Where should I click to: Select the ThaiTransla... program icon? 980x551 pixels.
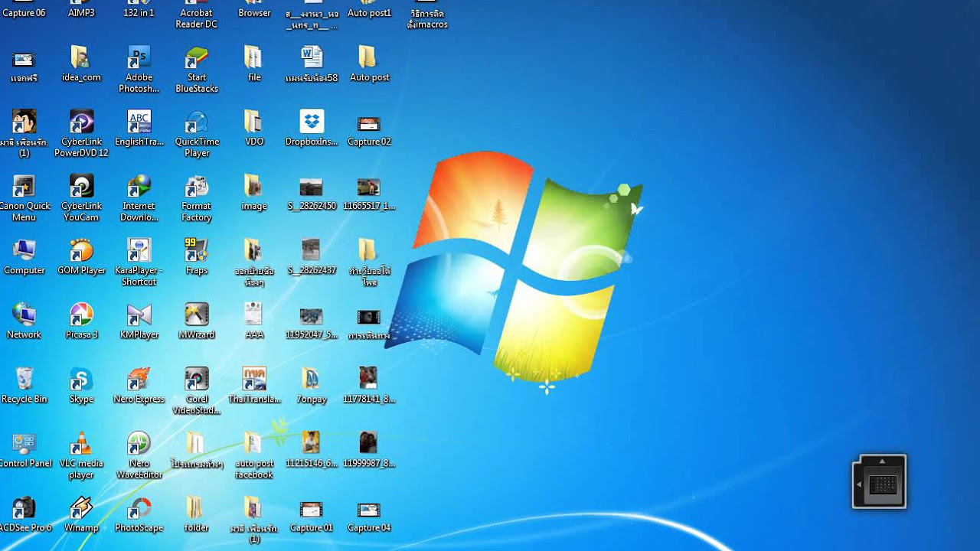pos(254,380)
